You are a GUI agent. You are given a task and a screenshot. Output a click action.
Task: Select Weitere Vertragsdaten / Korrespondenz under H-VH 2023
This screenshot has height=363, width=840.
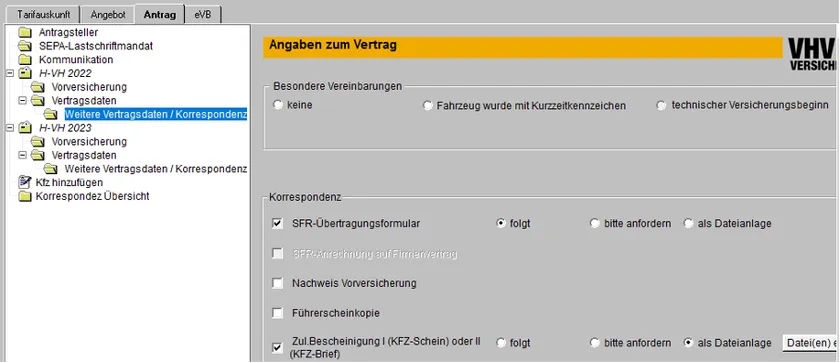[155, 169]
